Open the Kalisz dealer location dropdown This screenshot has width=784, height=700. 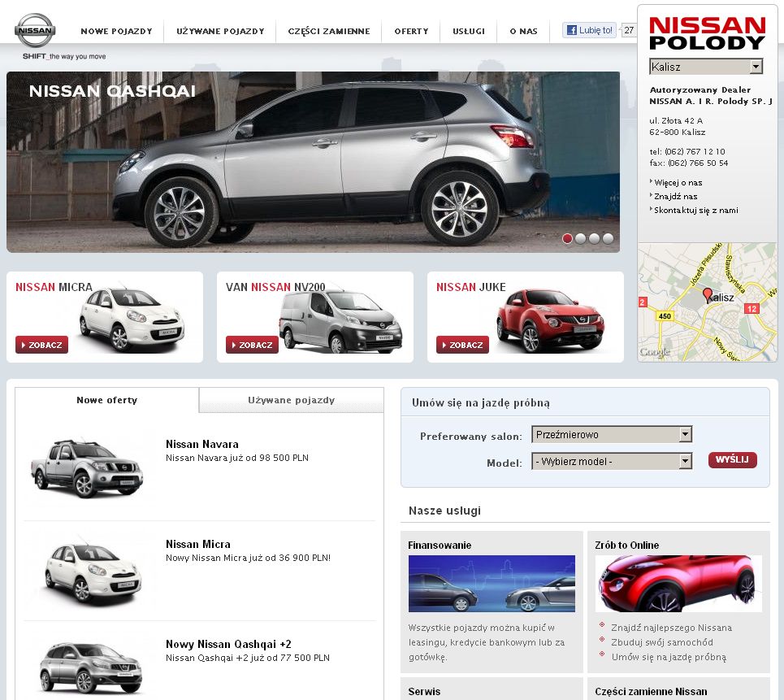[706, 67]
